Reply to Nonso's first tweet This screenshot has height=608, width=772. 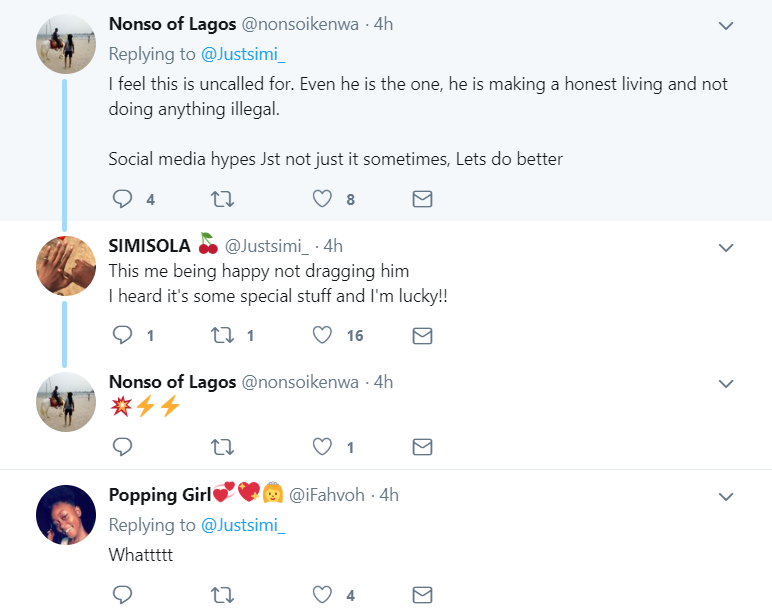tap(122, 199)
